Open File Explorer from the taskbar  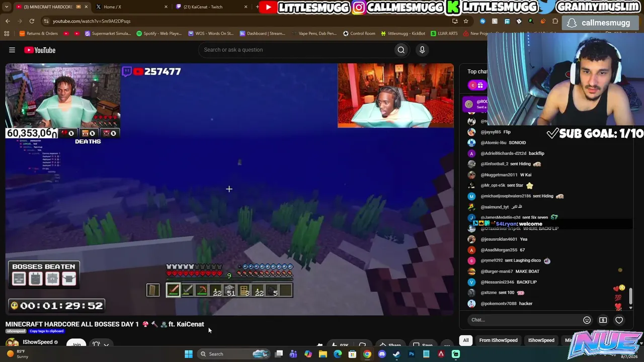pyautogui.click(x=323, y=354)
